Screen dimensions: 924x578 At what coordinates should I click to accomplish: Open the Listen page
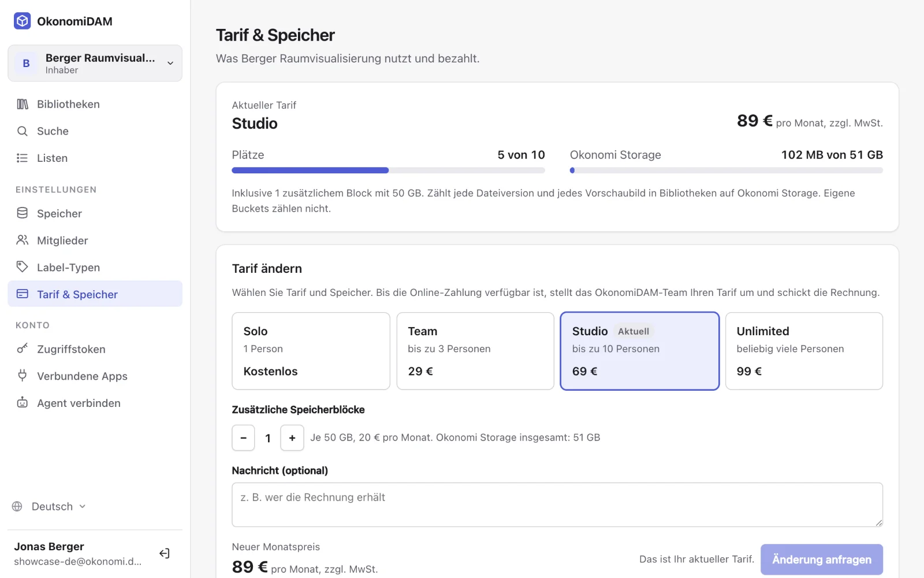(95, 158)
